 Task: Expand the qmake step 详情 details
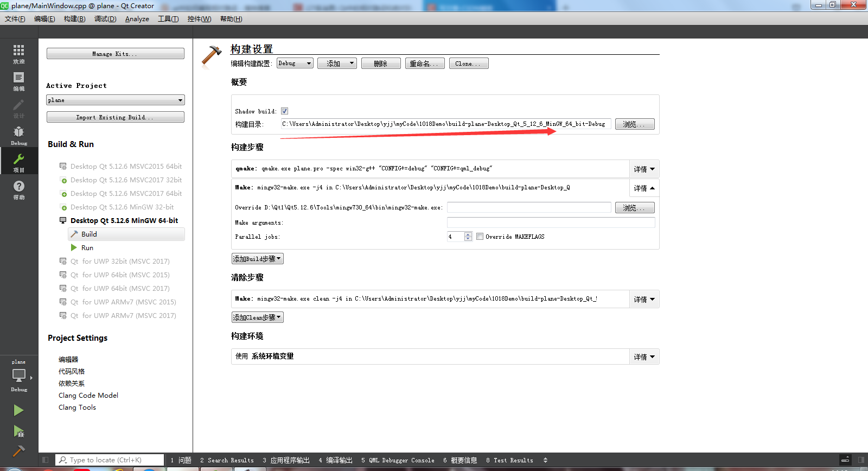[x=644, y=169]
